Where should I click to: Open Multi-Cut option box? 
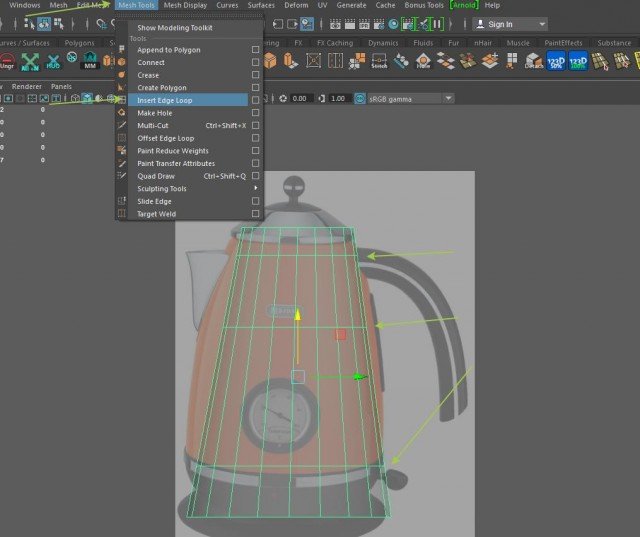coord(256,125)
